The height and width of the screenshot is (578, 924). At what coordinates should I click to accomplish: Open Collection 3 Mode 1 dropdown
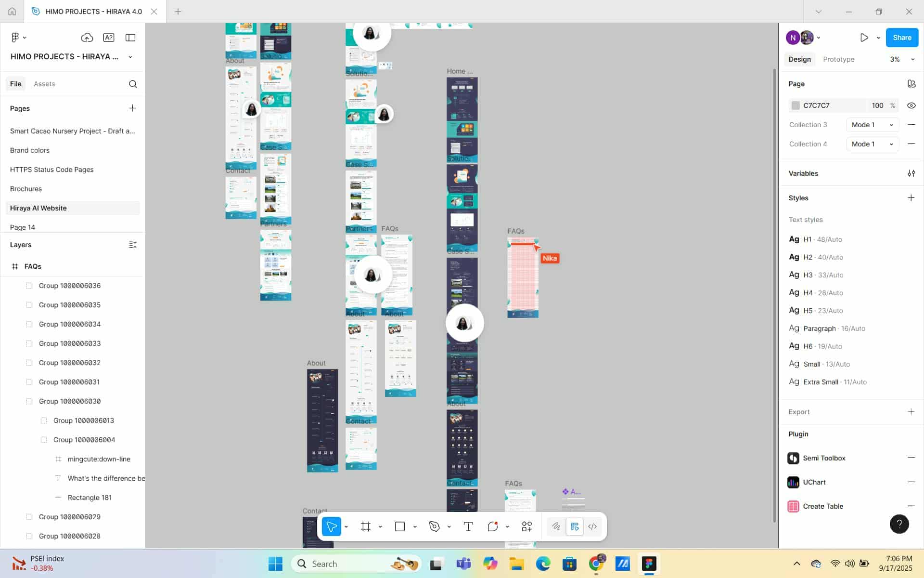872,125
